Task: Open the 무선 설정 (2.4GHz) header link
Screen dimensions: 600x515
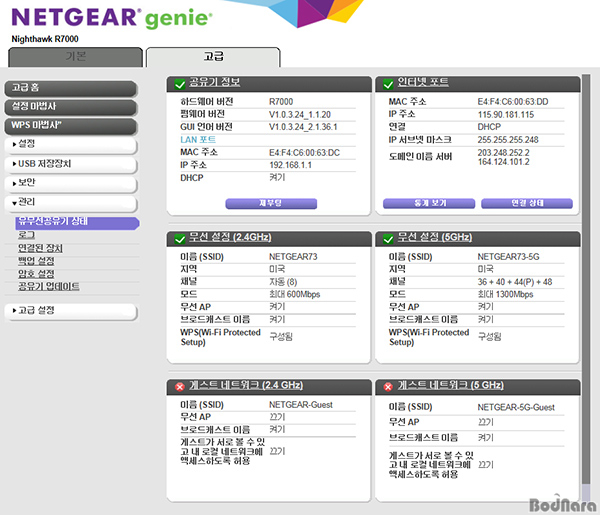Action: [x=230, y=237]
